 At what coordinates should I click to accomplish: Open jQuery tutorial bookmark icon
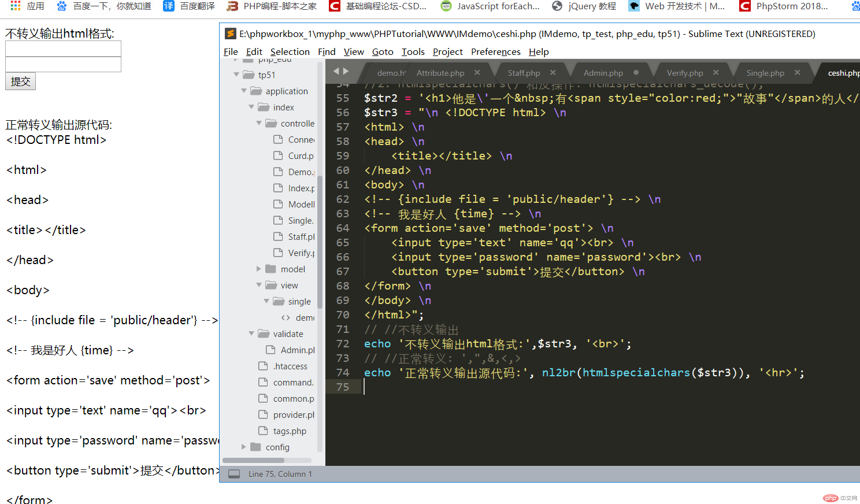(557, 6)
